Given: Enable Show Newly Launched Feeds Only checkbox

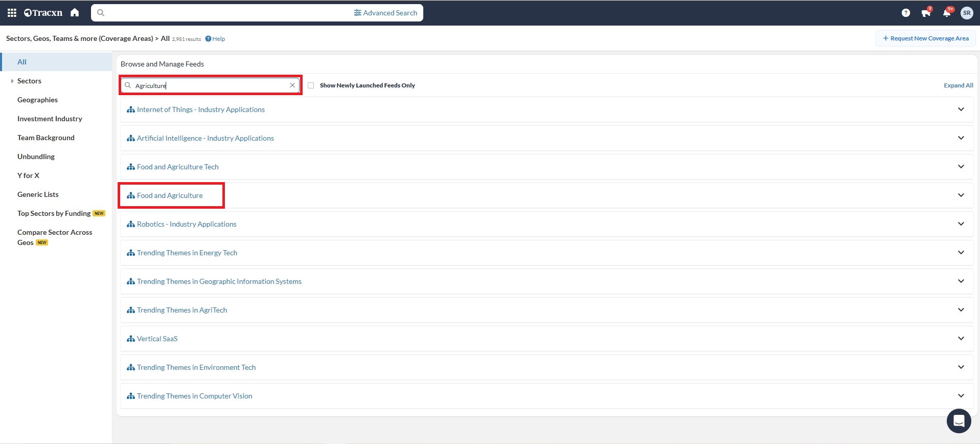Looking at the screenshot, I should [x=311, y=85].
